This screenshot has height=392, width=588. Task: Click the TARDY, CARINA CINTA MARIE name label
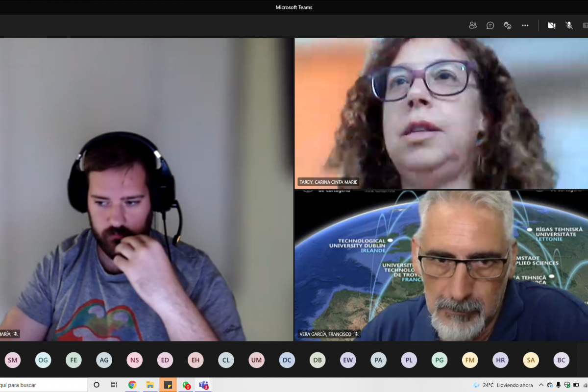(x=328, y=182)
